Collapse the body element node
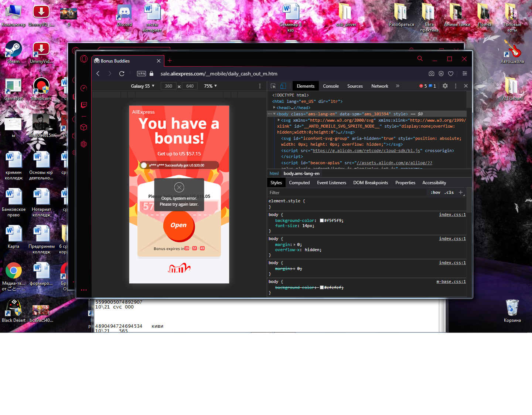The height and width of the screenshot is (415, 532). [x=274, y=114]
